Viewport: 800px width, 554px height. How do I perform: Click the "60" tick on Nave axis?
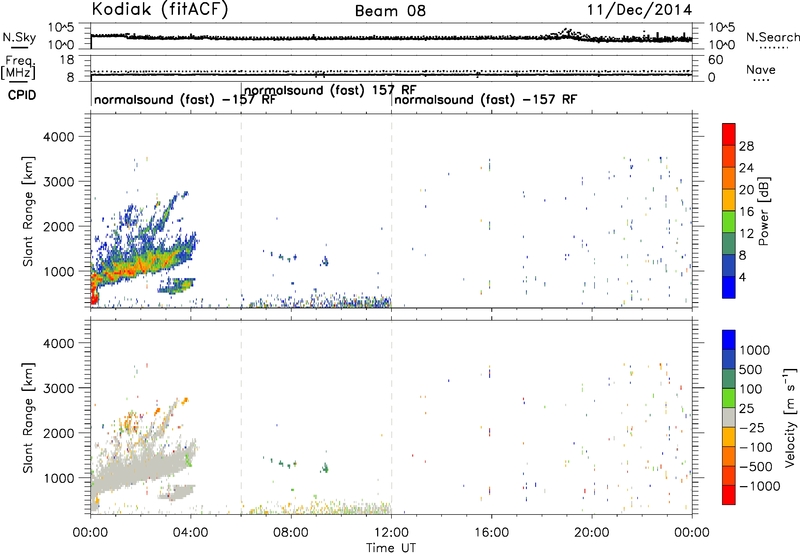(715, 60)
